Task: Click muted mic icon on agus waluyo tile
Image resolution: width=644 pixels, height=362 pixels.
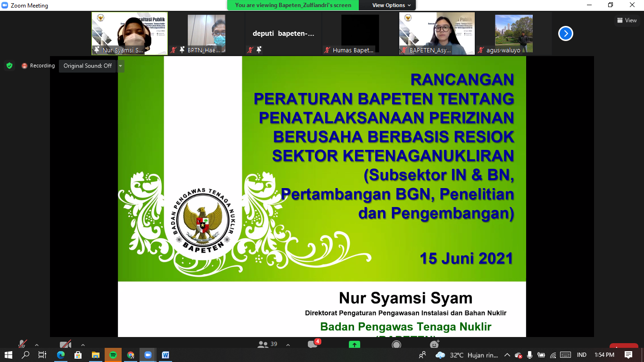Action: coord(481,50)
